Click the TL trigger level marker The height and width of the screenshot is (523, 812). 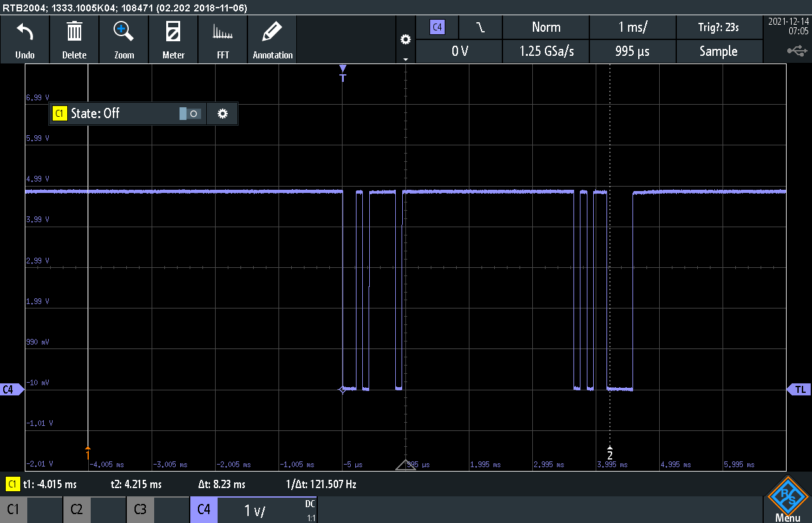click(x=799, y=390)
